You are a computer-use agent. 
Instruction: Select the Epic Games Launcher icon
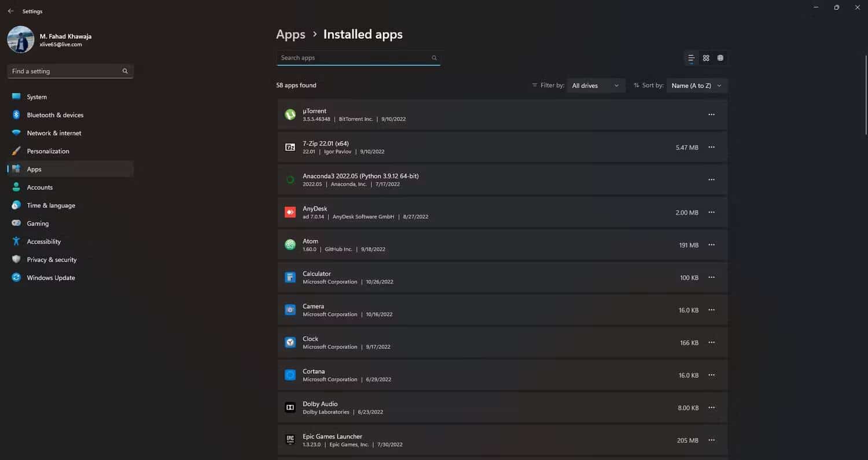coord(290,440)
